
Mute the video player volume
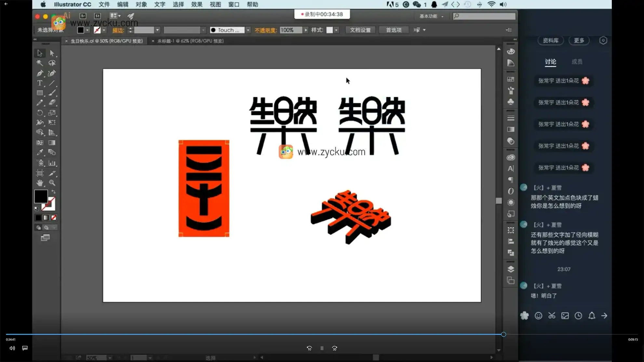[12, 348]
